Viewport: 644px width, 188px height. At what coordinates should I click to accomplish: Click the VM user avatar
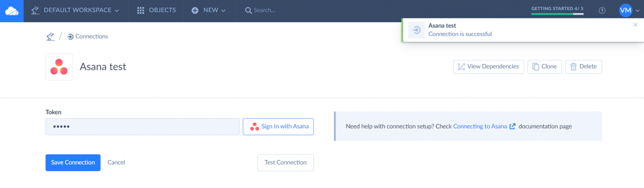point(625,10)
